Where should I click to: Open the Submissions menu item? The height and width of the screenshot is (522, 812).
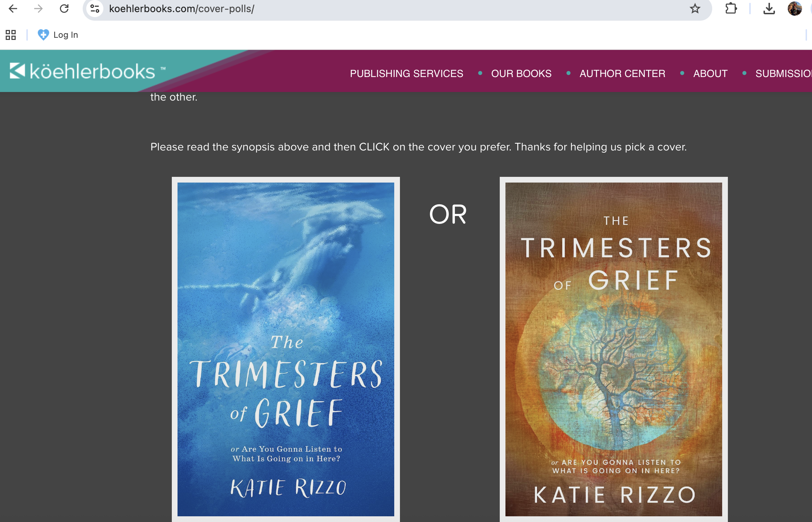[783, 73]
